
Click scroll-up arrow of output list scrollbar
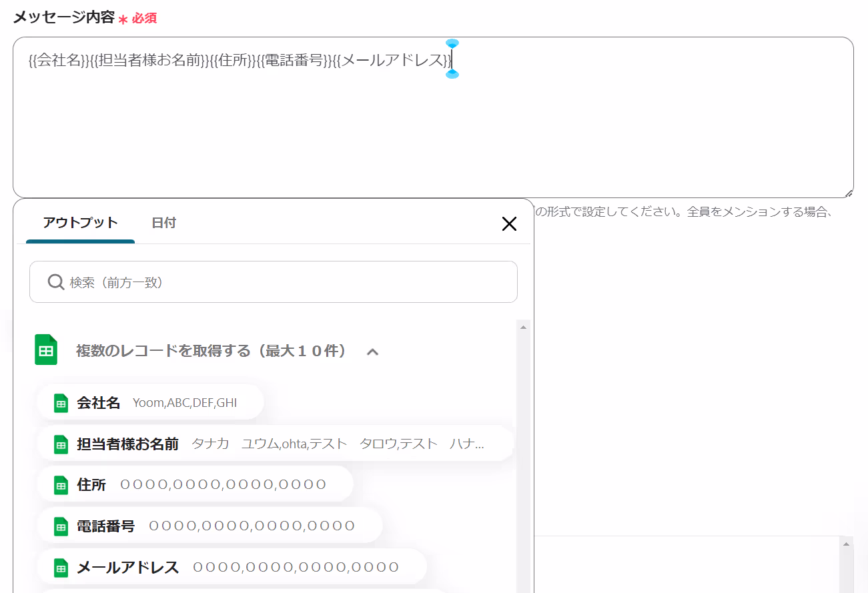(523, 328)
